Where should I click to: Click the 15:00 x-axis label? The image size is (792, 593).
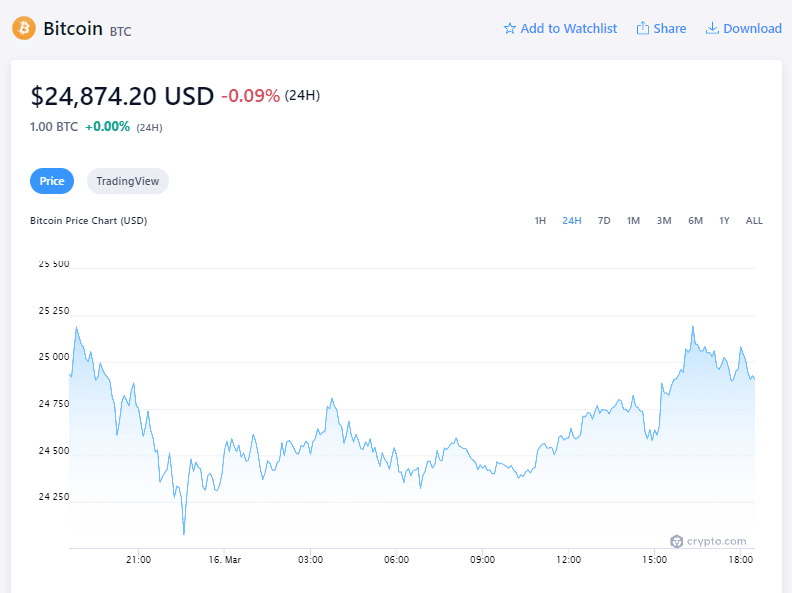tap(655, 560)
